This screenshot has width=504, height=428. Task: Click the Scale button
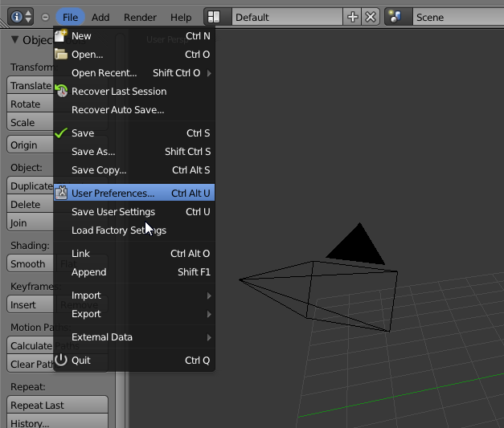(31, 122)
